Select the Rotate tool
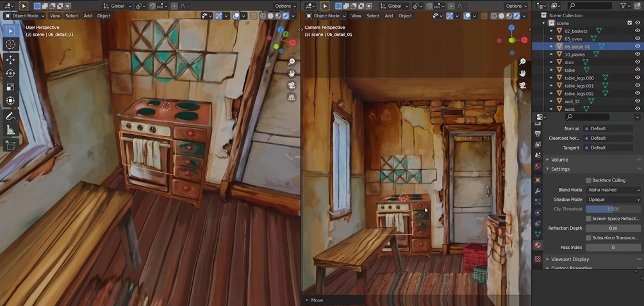The height and width of the screenshot is (306, 644). 11,74
